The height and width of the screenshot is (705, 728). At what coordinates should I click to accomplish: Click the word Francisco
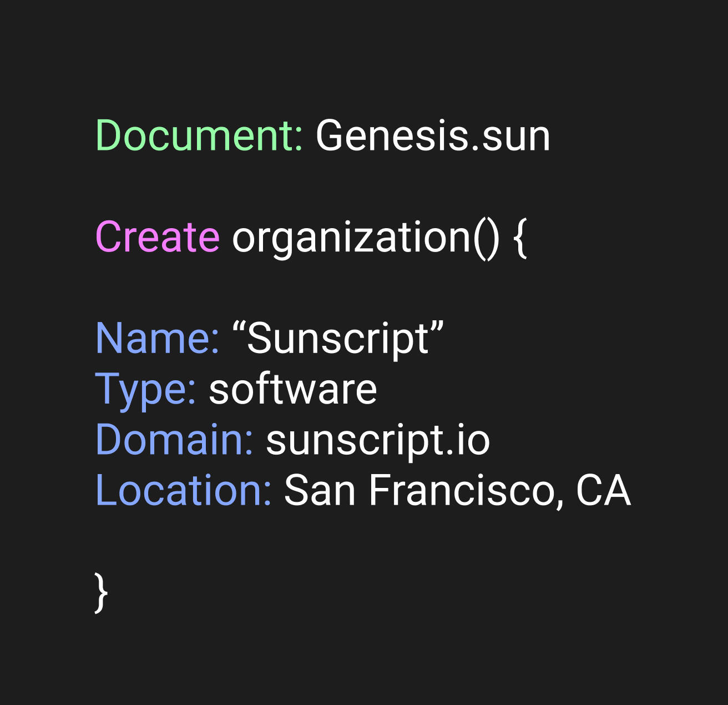click(x=461, y=490)
